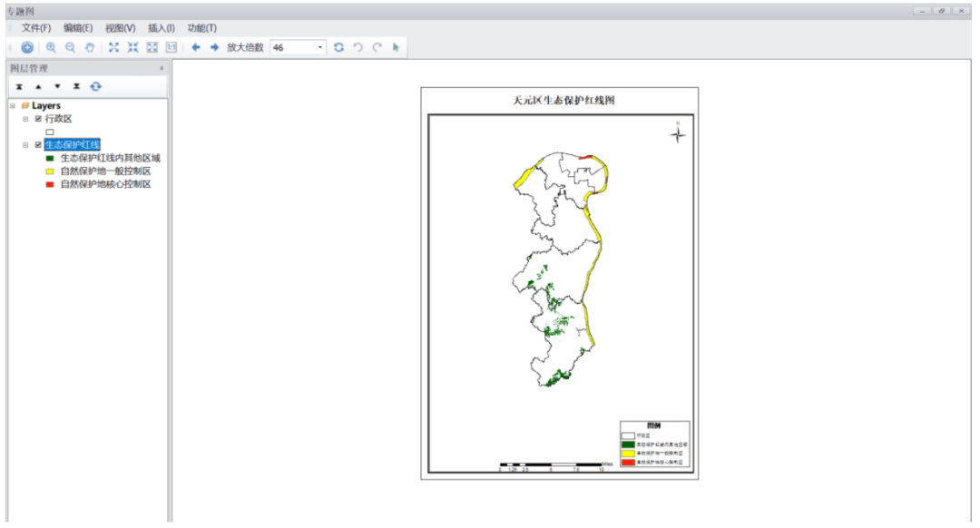Click the fixed zoom in arrows icon
The width and height of the screenshot is (980, 528).
pyautogui.click(x=113, y=47)
